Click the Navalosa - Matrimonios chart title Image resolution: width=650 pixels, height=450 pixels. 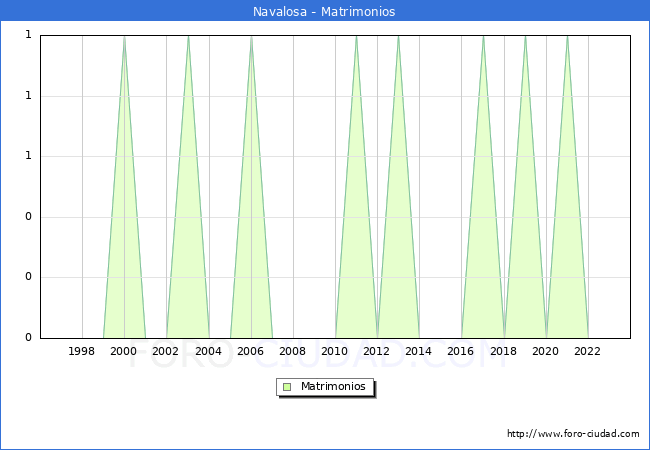(325, 11)
